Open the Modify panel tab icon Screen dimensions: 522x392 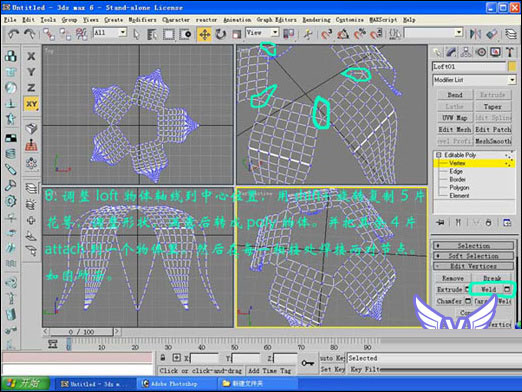(x=451, y=52)
